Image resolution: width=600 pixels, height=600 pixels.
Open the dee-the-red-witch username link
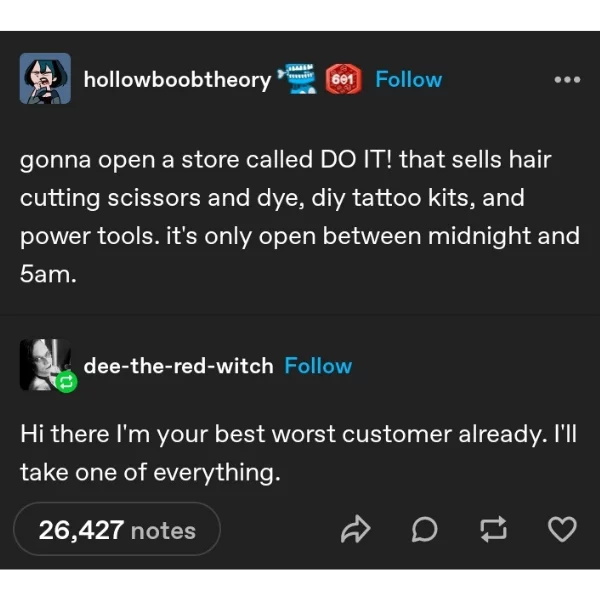point(178,366)
